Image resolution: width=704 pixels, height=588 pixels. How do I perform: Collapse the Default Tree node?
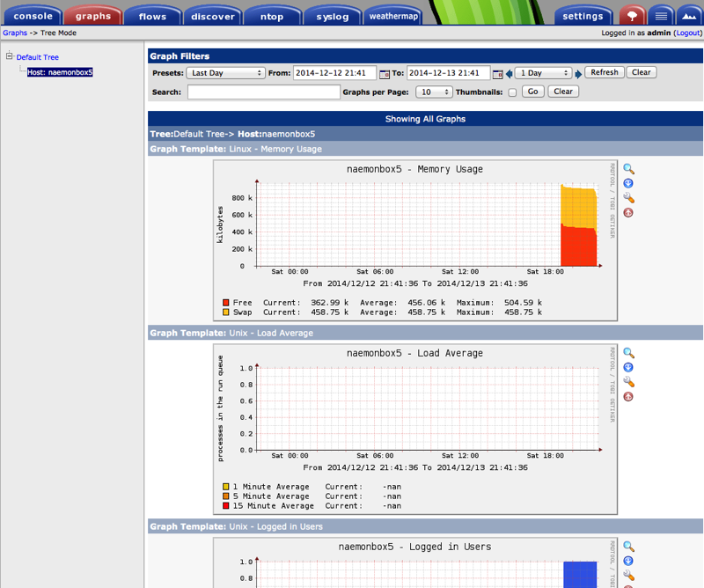click(10, 57)
